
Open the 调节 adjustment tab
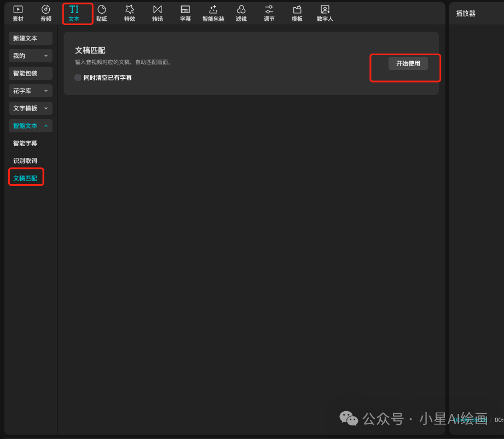[x=269, y=14]
